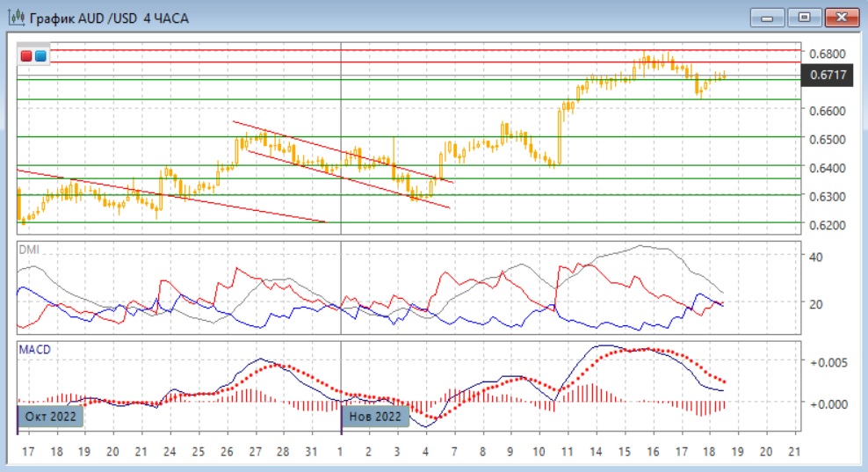Click the window title График AUD/USD 4 ЧАСА

(x=108, y=18)
